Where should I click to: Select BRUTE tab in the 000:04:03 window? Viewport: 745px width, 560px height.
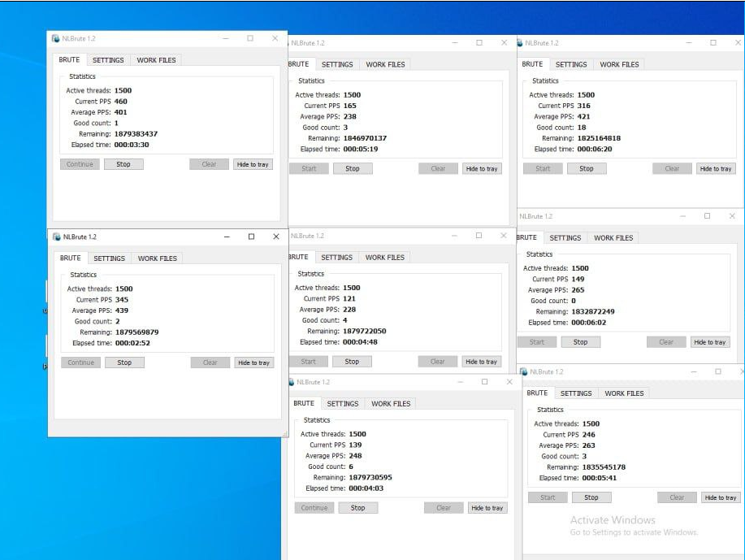[304, 404]
